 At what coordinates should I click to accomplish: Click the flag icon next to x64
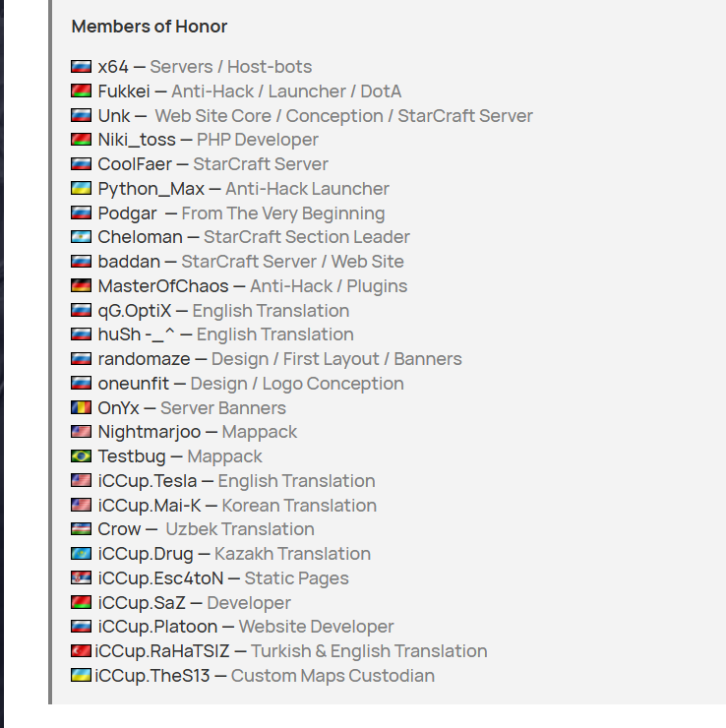[x=82, y=67]
